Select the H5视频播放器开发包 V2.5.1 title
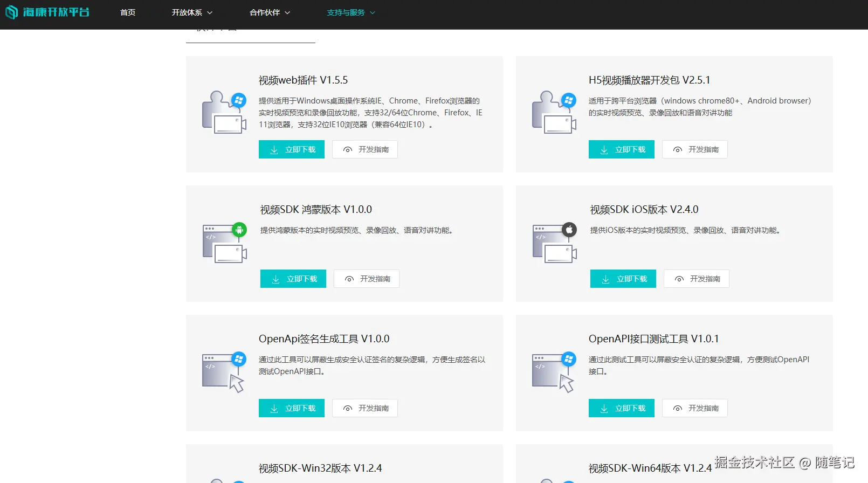 pos(649,80)
